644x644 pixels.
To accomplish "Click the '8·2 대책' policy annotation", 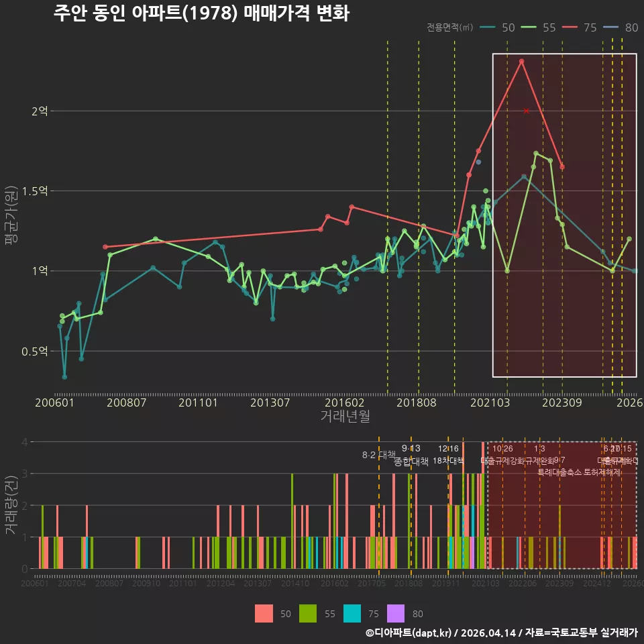I will coord(378,455).
